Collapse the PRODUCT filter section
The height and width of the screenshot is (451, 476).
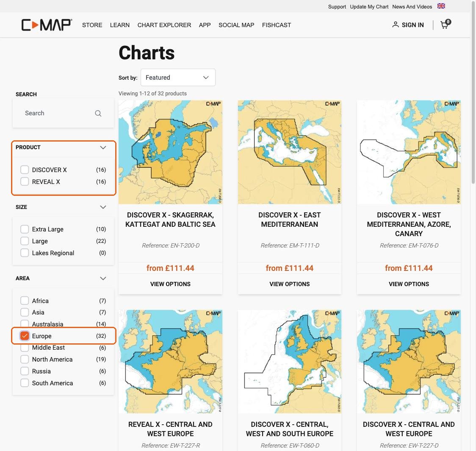[103, 148]
